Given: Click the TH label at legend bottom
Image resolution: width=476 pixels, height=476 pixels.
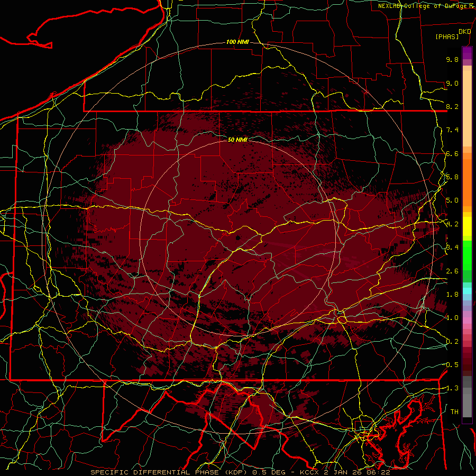Looking at the screenshot, I should tap(454, 412).
